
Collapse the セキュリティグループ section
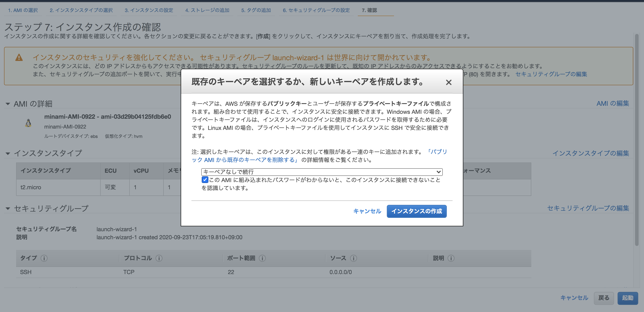8,209
